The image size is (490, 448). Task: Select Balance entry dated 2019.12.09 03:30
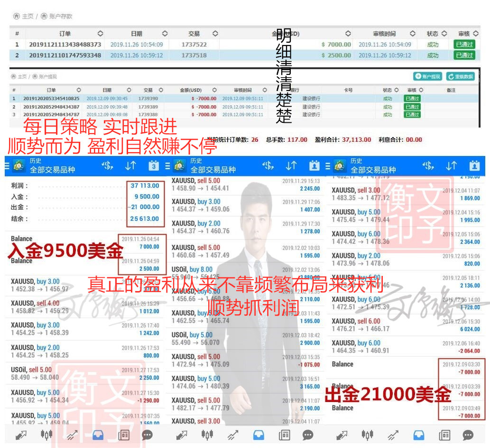point(406,368)
